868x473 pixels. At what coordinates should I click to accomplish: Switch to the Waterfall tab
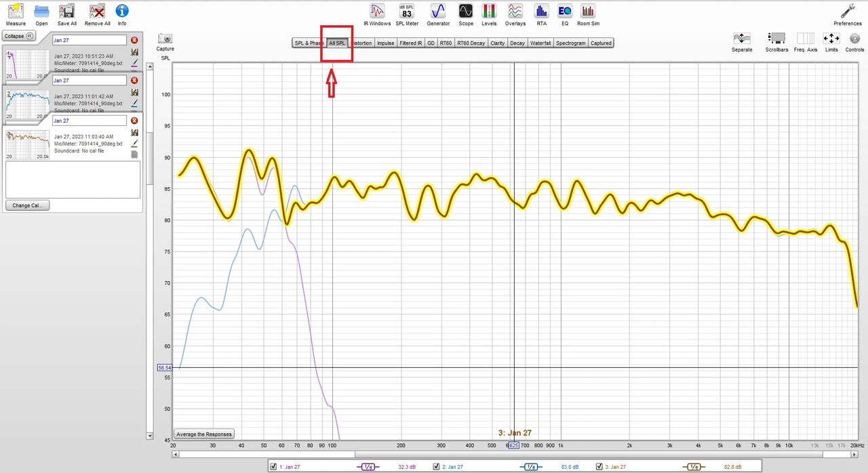click(x=540, y=43)
